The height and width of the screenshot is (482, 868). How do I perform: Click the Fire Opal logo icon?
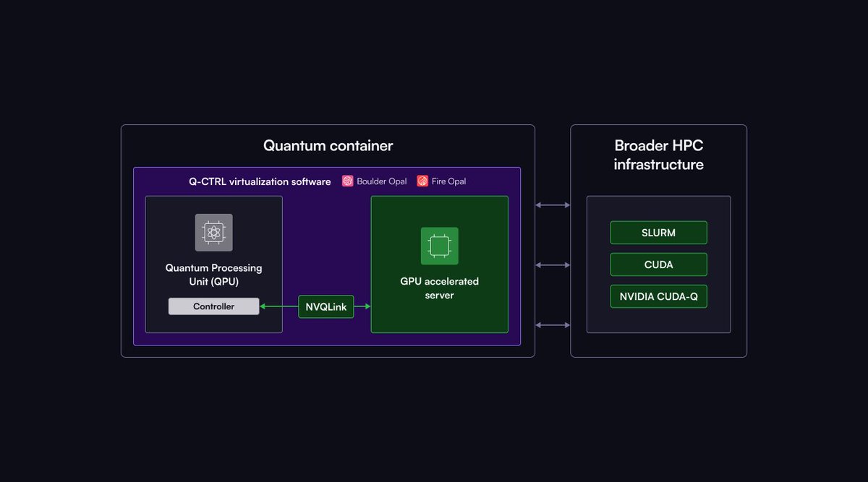point(423,181)
